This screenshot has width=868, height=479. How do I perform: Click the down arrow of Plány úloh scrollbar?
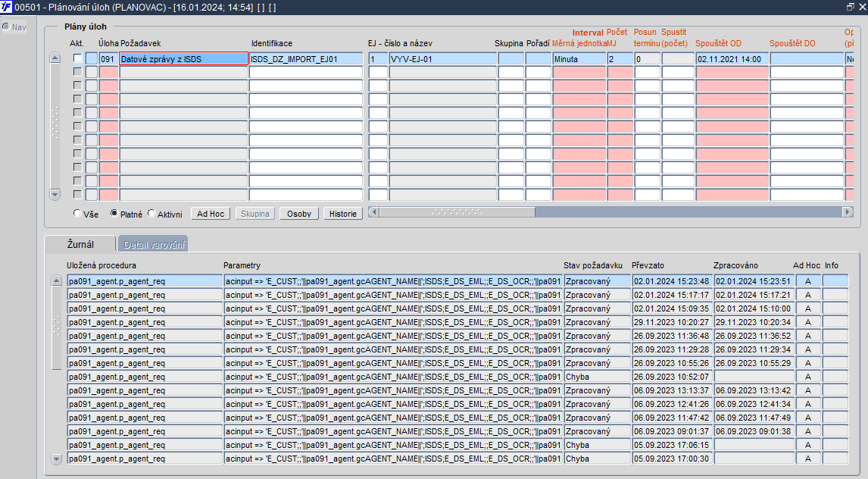(55, 194)
